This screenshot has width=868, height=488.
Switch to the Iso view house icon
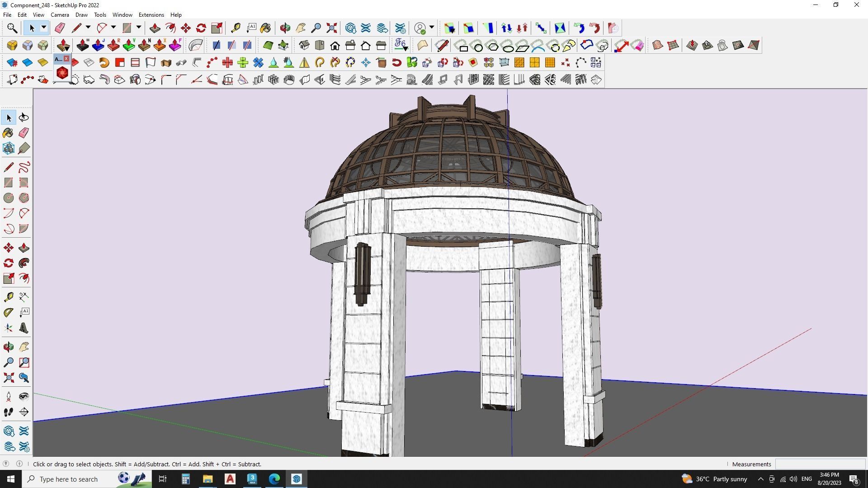coord(304,45)
